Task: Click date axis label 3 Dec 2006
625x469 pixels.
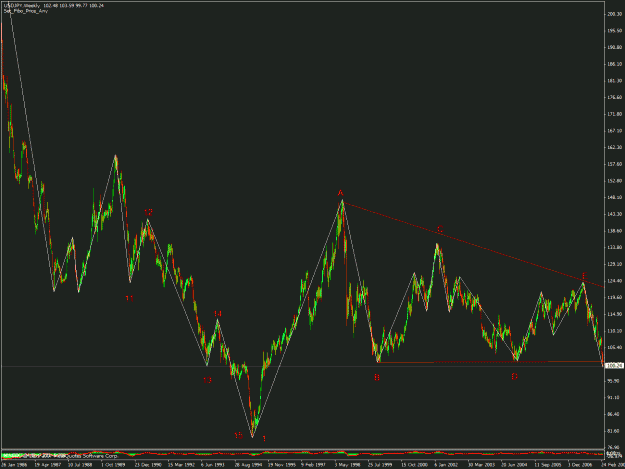Action: [580, 465]
